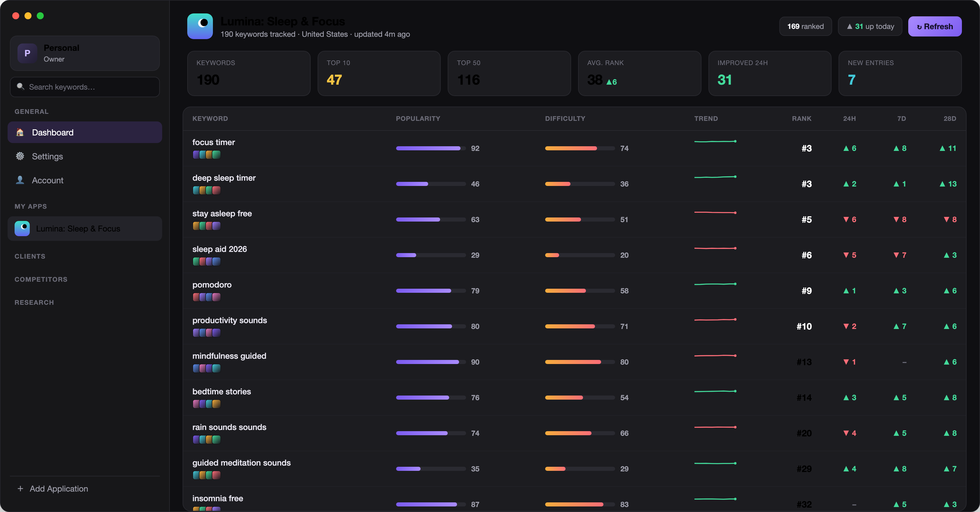Collapse the My Apps section header
Viewport: 980px width, 512px height.
tap(31, 206)
